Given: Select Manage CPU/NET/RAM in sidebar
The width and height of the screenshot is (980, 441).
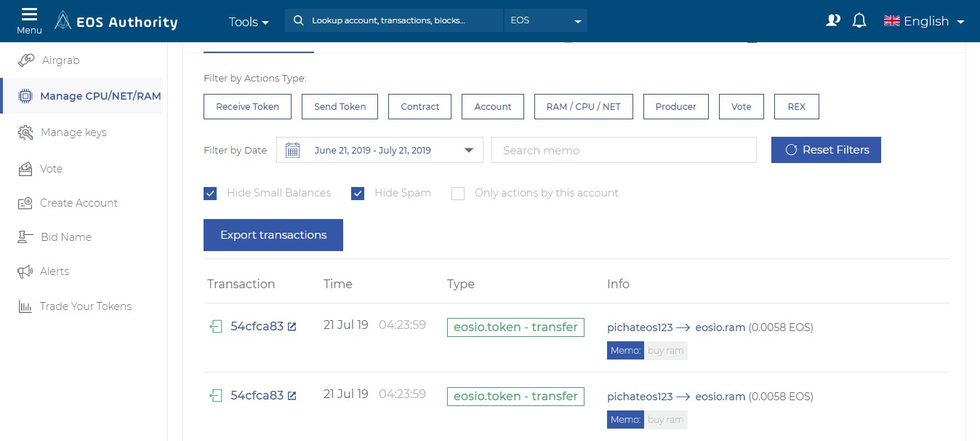Looking at the screenshot, I should click(100, 96).
